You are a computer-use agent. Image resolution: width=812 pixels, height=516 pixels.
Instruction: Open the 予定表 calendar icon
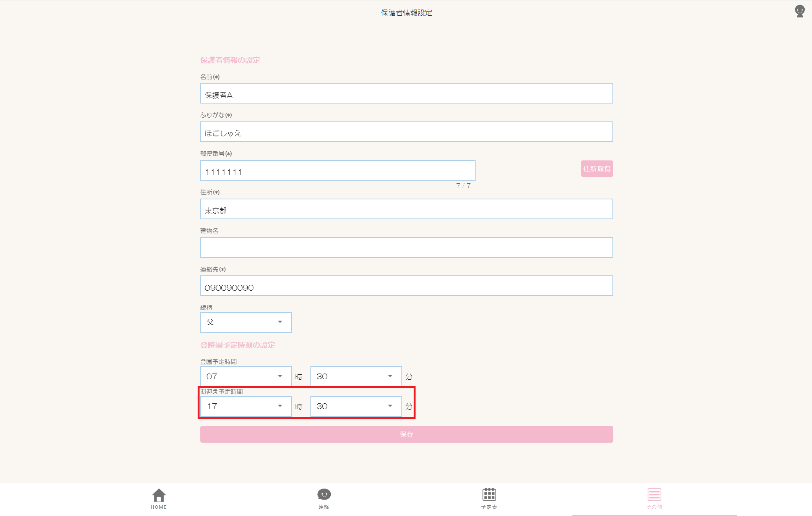click(489, 494)
